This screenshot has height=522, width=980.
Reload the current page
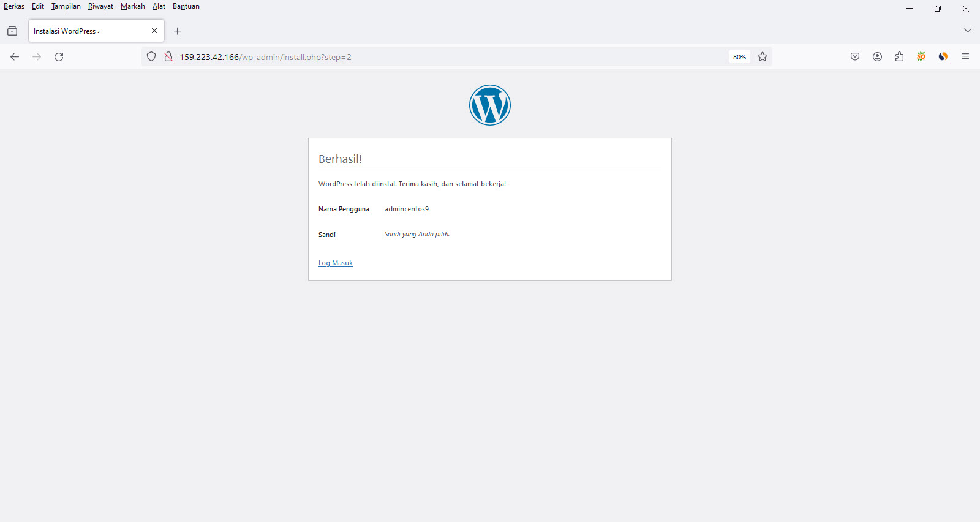[59, 57]
